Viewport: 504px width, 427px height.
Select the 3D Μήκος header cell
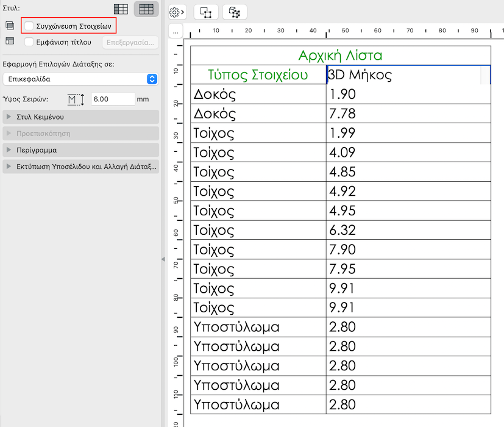(408, 74)
